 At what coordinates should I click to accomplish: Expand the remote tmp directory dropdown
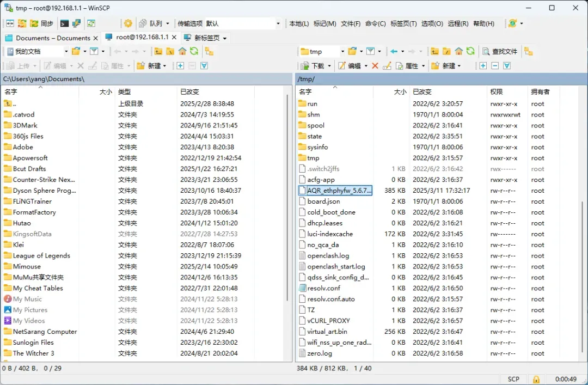342,51
